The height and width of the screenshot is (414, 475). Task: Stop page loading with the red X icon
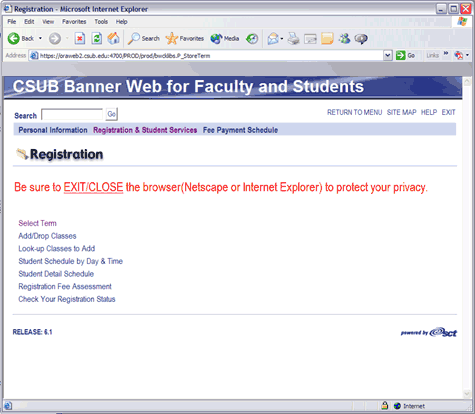[x=79, y=39]
